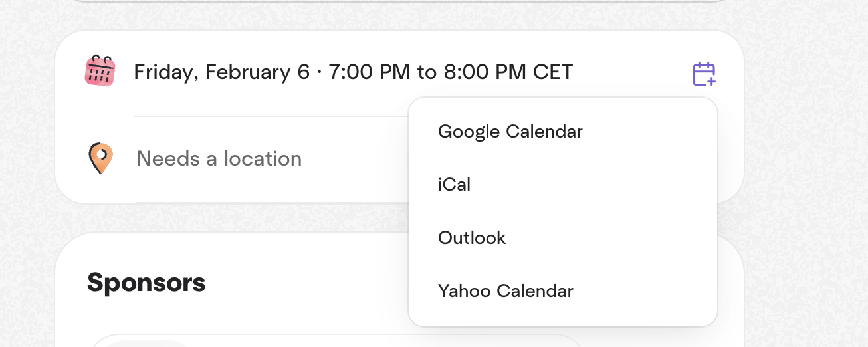Screen dimensions: 868x347
Task: Click empty area right of Sponsors heading
Action: (299, 283)
